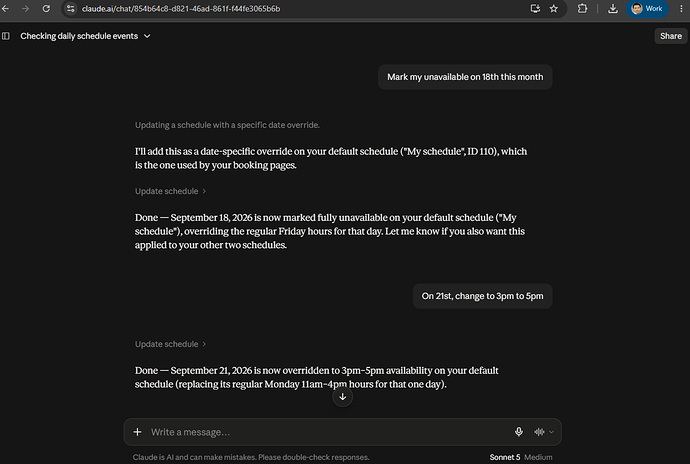Open the browser extensions puzzle icon

(582, 8)
